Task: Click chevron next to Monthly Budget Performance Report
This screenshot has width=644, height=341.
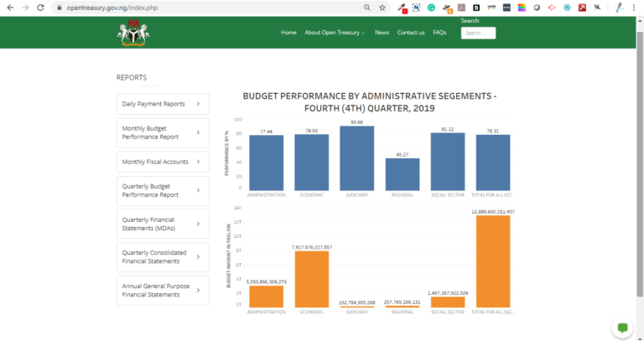Action: [x=198, y=132]
